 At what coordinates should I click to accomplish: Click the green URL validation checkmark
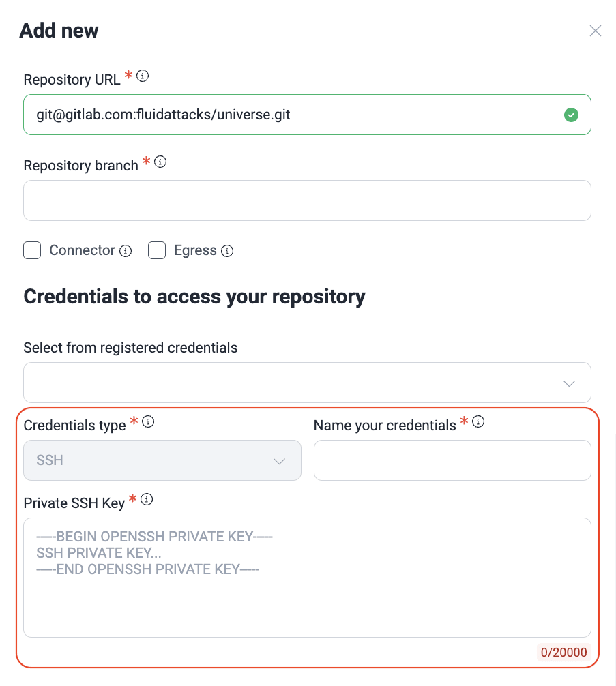(571, 115)
